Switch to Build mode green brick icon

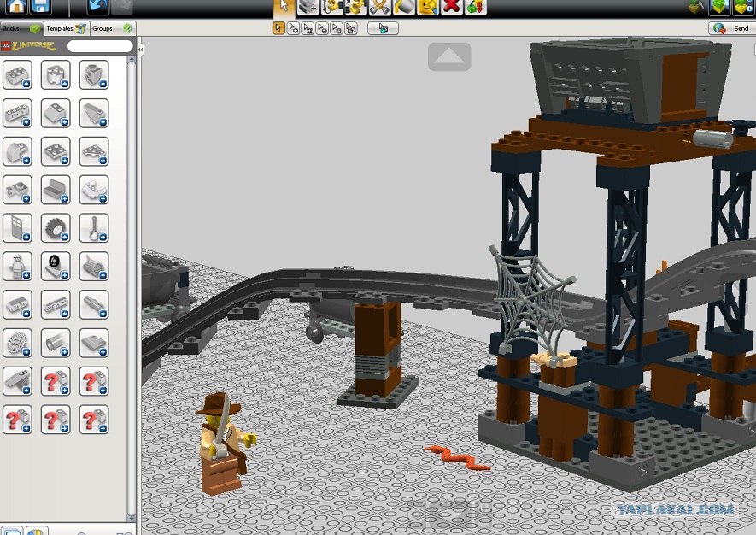coord(719,6)
